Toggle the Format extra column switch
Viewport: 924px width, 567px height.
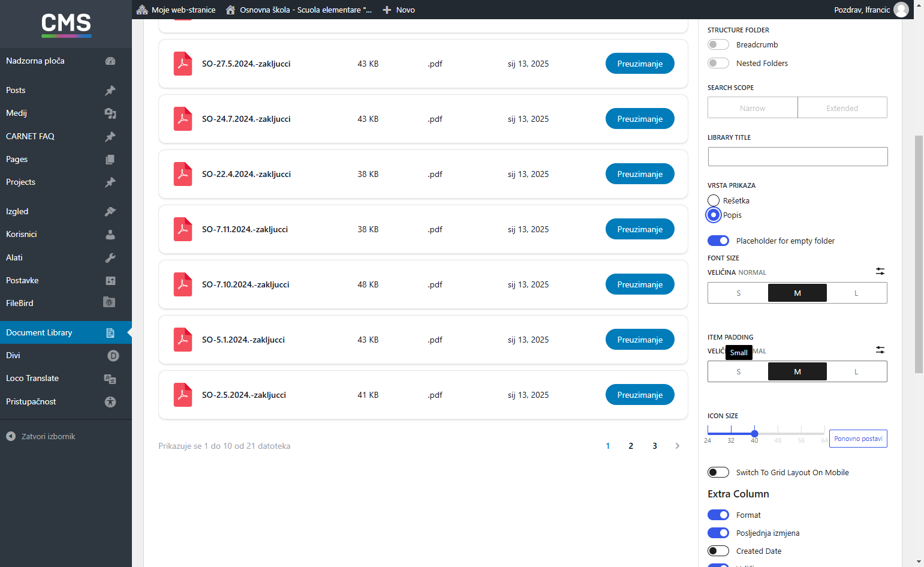tap(718, 515)
